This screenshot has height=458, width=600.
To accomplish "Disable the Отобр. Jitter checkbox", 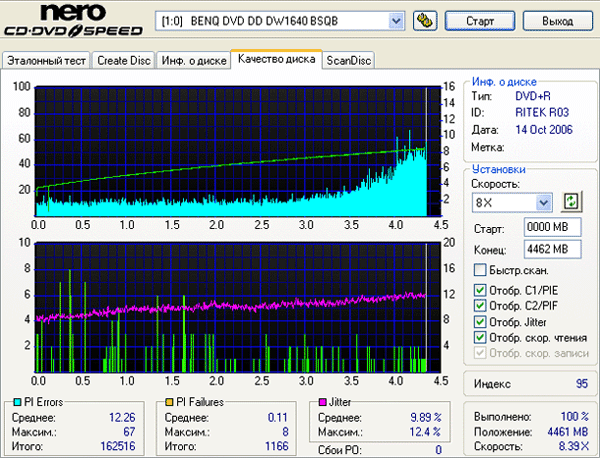I will (481, 323).
